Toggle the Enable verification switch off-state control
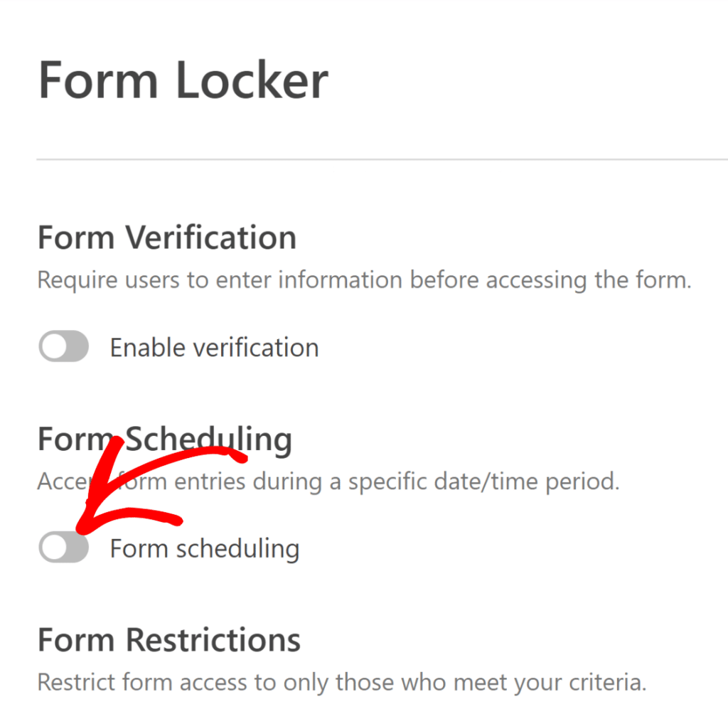 click(x=63, y=346)
